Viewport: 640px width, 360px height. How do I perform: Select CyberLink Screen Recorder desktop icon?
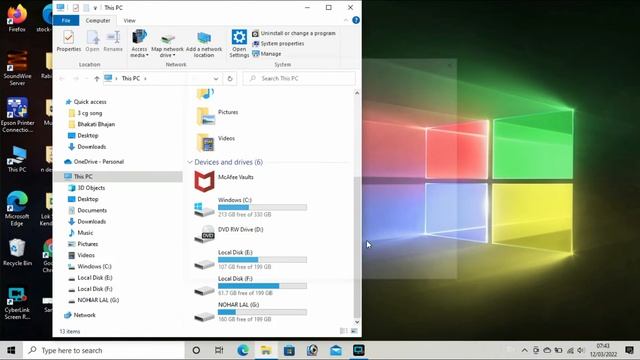[x=17, y=303]
